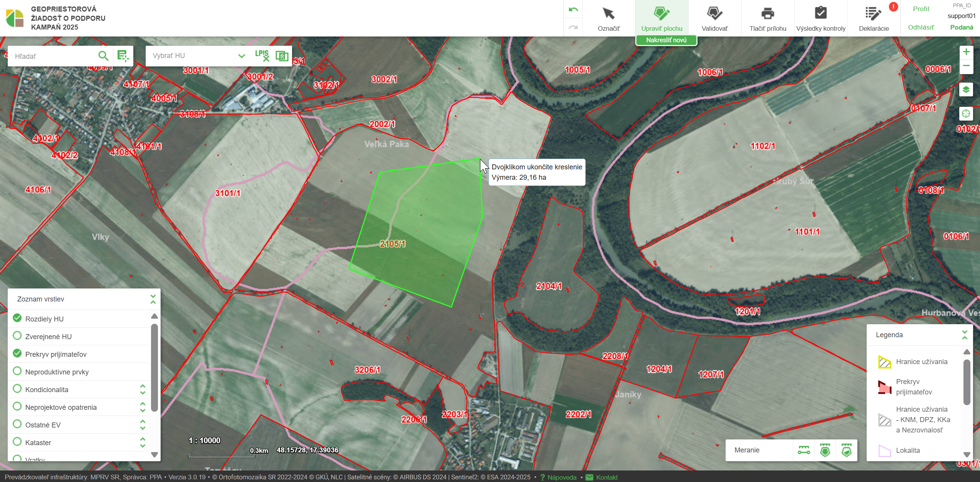The width and height of the screenshot is (980, 482).
Task: Open the map layers icon
Action: point(966,90)
